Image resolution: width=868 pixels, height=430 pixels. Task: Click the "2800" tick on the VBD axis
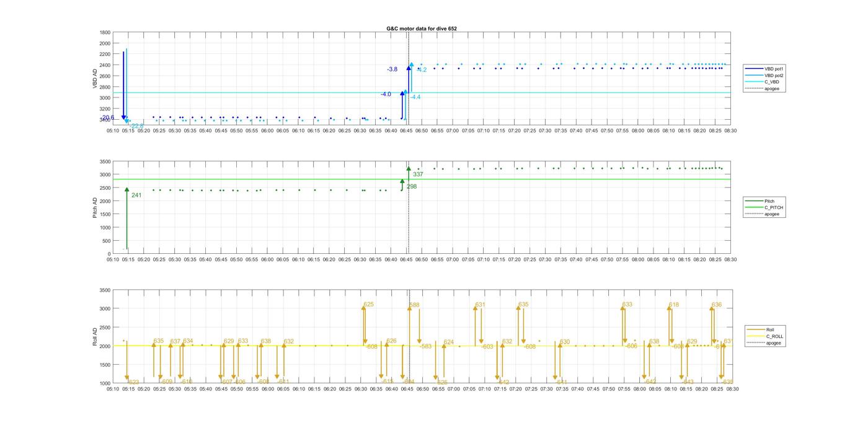(x=105, y=87)
